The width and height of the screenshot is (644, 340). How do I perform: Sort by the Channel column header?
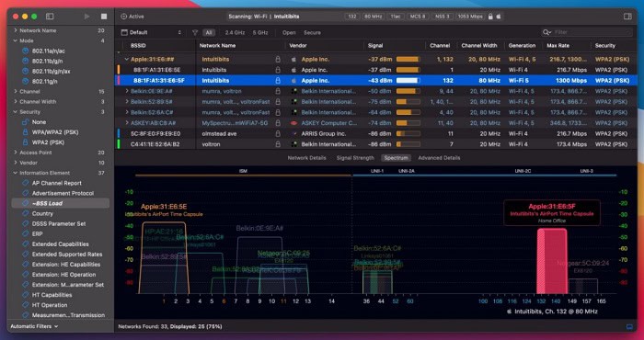tap(440, 46)
